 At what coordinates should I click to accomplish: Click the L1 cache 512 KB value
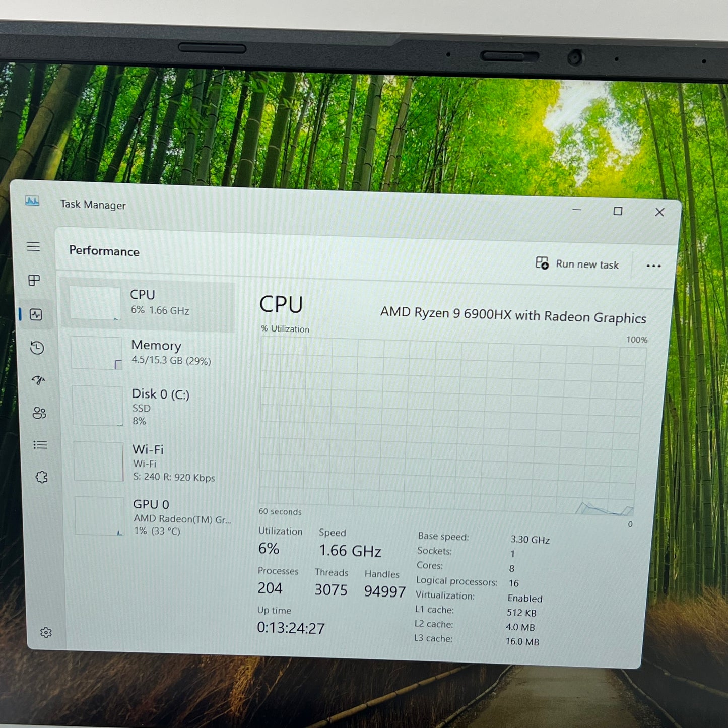pos(521,613)
